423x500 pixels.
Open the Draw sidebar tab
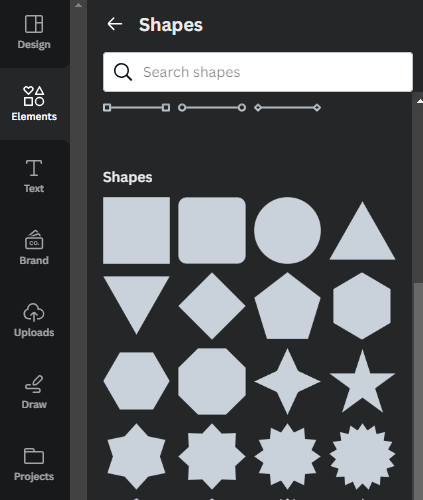tap(34, 392)
